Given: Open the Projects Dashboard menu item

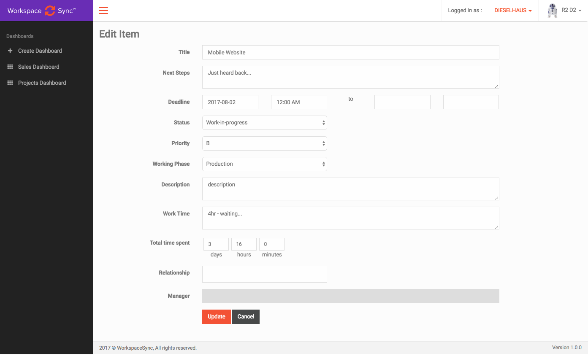Looking at the screenshot, I should point(42,83).
